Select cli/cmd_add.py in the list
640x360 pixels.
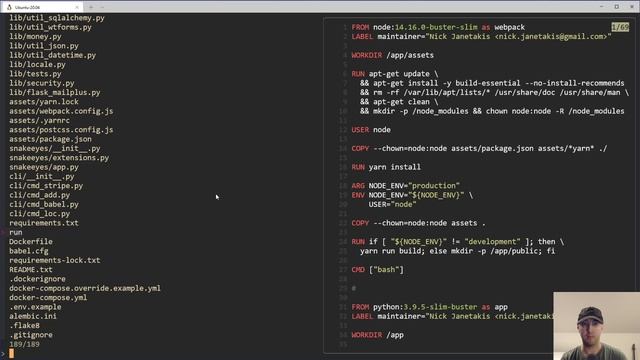[x=39, y=195]
